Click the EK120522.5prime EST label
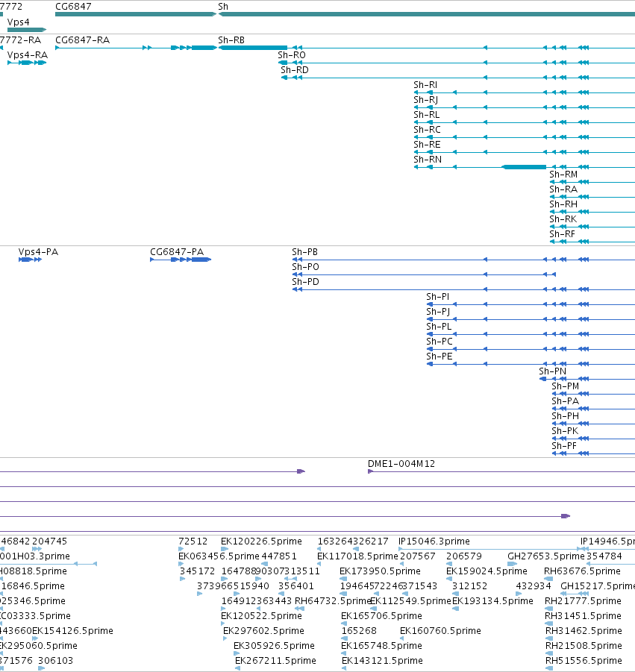The height and width of the screenshot is (672, 635). 262,616
